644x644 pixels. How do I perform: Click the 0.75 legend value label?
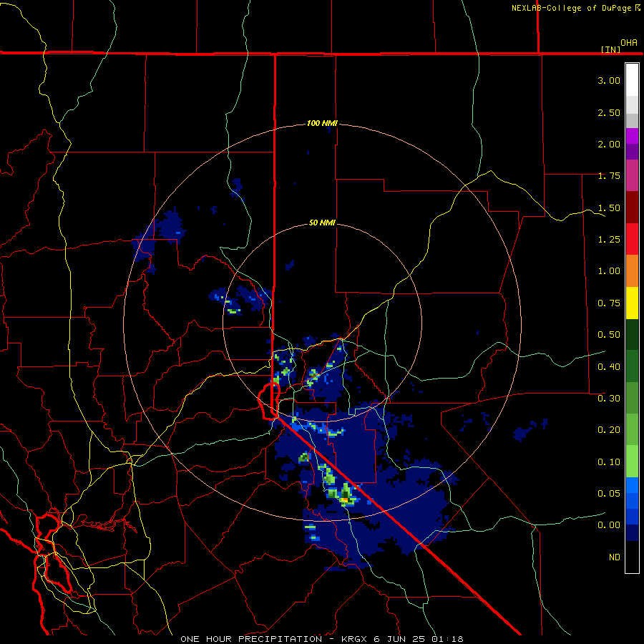[x=609, y=303]
